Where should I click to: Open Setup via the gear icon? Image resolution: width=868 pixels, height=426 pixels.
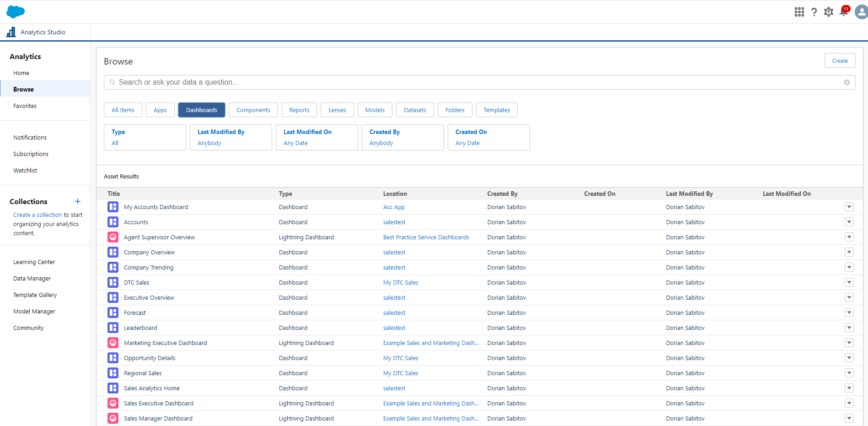pyautogui.click(x=829, y=12)
